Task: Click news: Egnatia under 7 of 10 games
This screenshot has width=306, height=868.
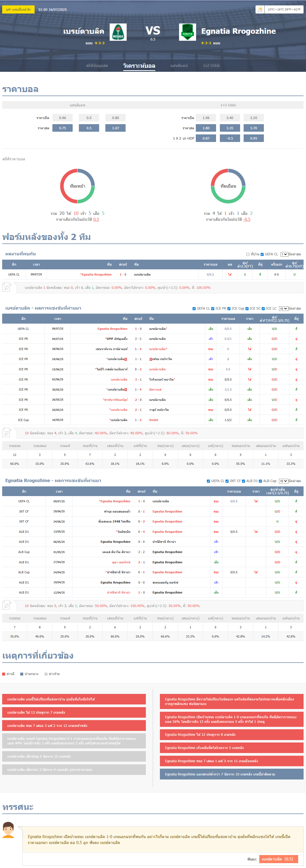Action: click(231, 774)
